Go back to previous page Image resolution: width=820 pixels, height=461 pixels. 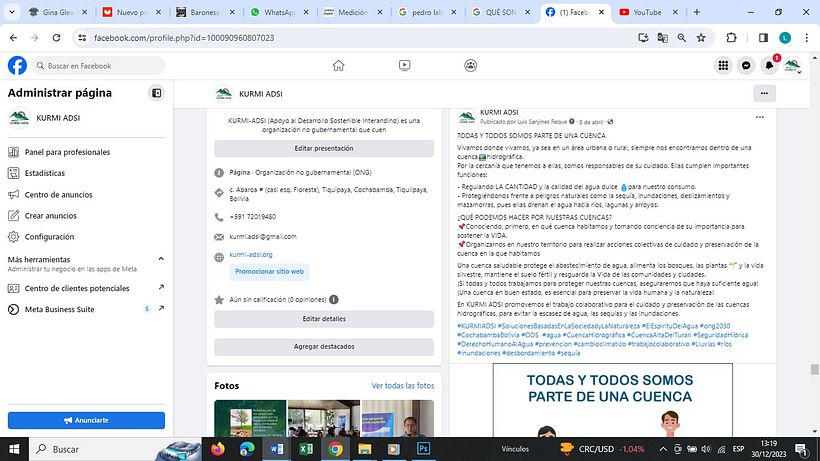coord(14,38)
